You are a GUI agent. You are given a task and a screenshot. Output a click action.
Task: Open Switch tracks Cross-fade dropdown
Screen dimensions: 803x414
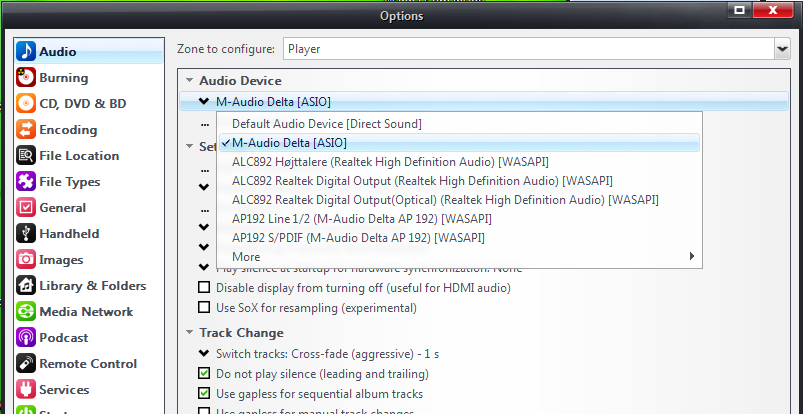[204, 354]
